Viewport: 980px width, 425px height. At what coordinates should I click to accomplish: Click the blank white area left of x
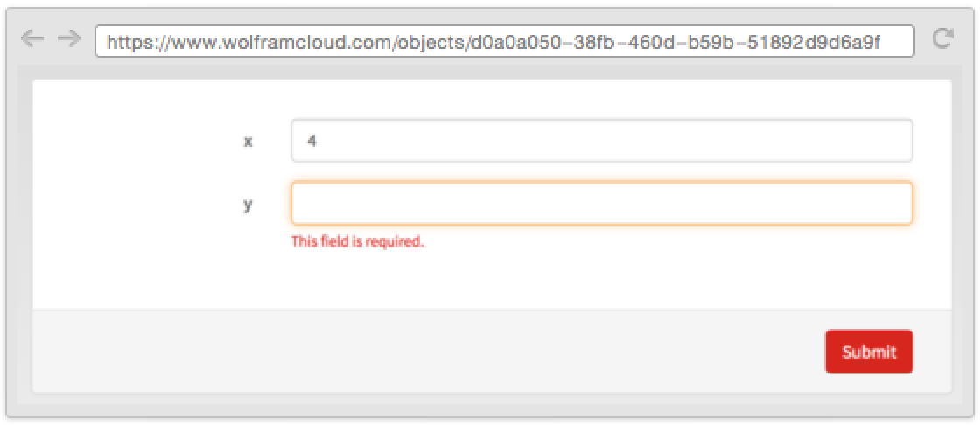click(x=131, y=142)
